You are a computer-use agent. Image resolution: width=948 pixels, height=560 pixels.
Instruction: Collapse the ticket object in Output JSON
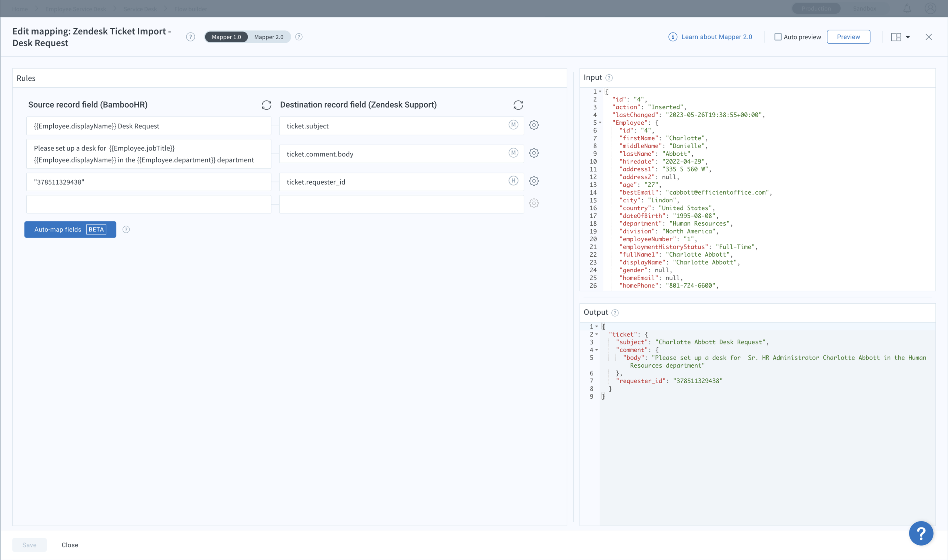tap(597, 334)
